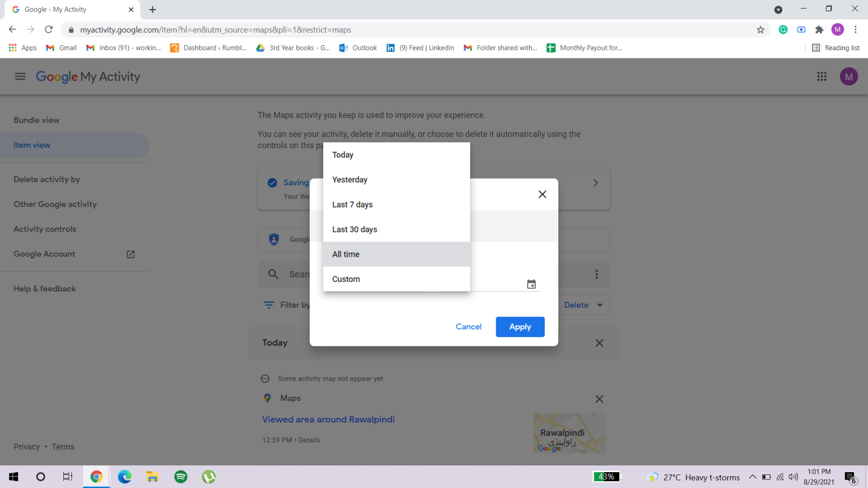Open the three-dot overflow menu near search
The width and height of the screenshot is (868, 488).
point(597,273)
